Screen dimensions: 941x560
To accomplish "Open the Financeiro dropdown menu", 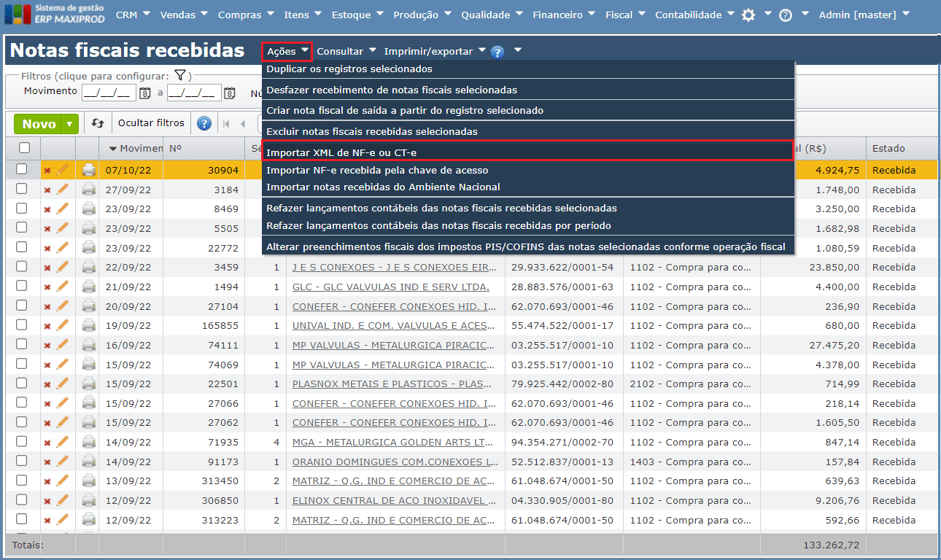I will [565, 15].
